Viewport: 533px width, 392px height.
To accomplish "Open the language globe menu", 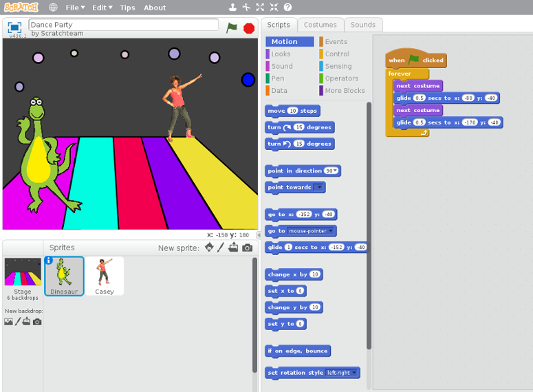I will click(53, 8).
